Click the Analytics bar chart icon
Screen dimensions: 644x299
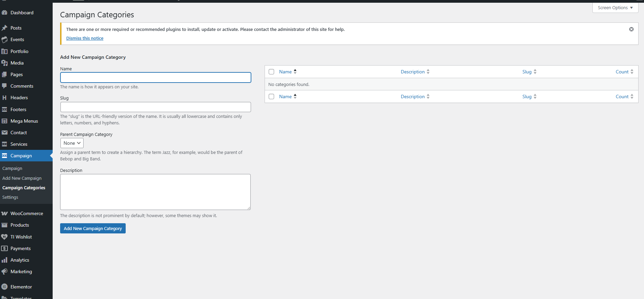tap(4, 260)
